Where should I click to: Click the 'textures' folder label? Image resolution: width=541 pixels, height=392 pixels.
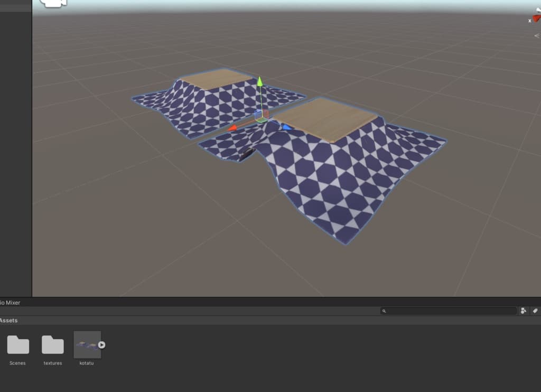point(53,363)
